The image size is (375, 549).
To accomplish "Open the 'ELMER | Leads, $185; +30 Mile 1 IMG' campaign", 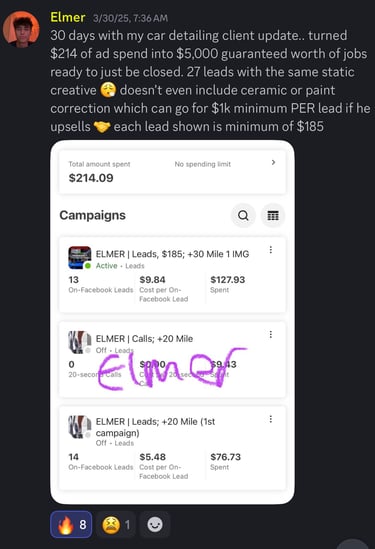I will pos(172,254).
